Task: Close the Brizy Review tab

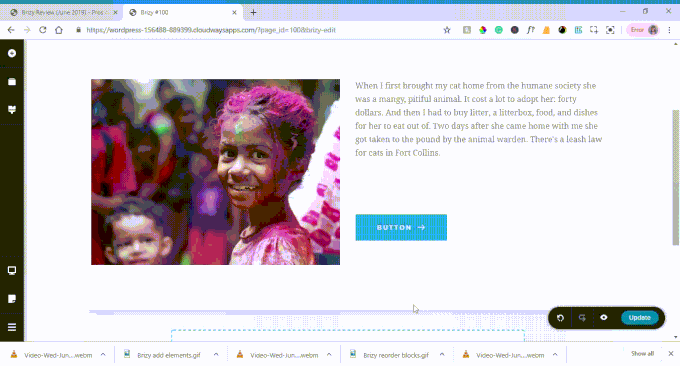Action: click(115, 13)
